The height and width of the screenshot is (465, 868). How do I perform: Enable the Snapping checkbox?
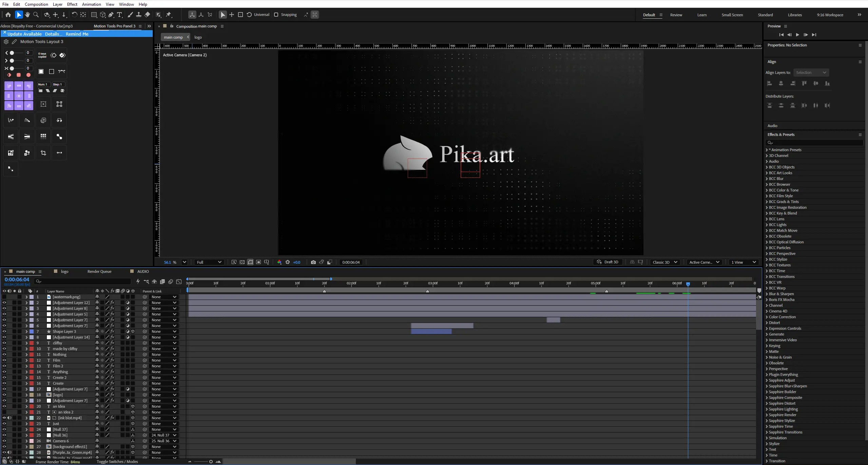click(276, 15)
